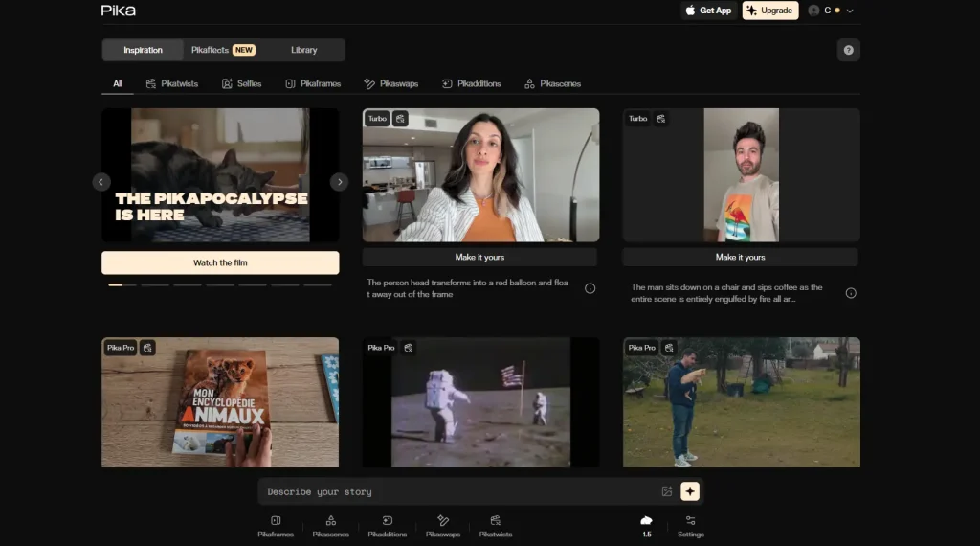Select Pikatwists in the bottom toolbar

(x=496, y=526)
